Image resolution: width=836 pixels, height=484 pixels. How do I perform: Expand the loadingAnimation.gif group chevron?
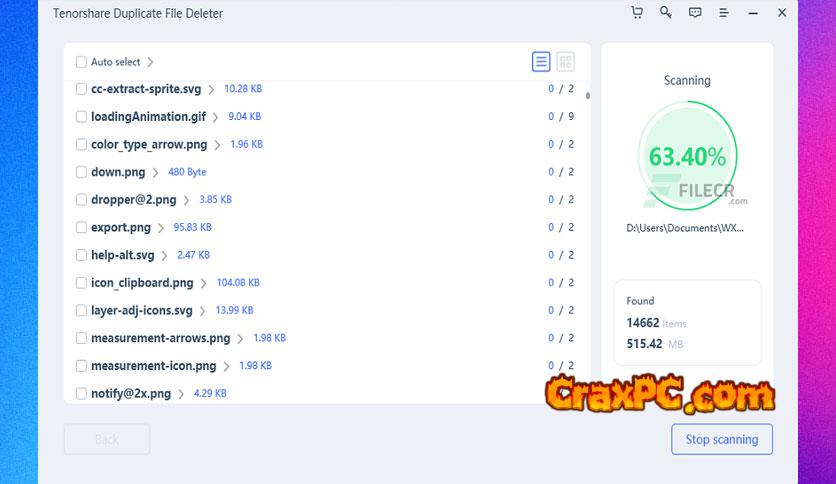pos(215,117)
